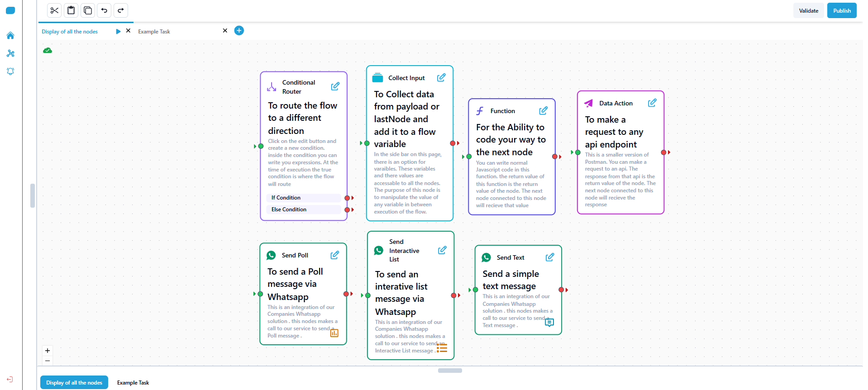Image resolution: width=868 pixels, height=390 pixels.
Task: Click the Validate button
Action: (808, 10)
